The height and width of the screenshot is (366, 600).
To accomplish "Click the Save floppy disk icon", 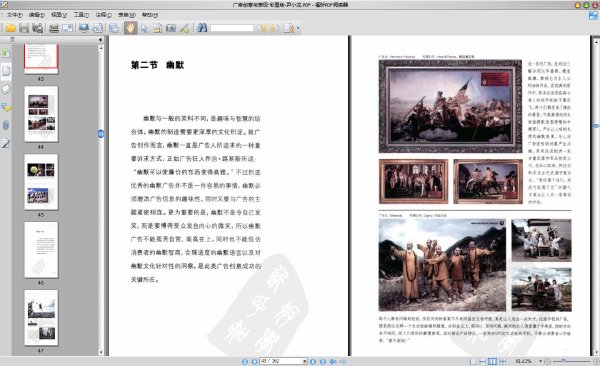I will (24, 28).
